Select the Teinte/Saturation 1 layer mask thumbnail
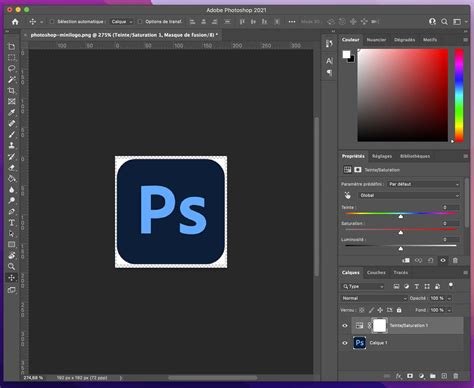 379,326
